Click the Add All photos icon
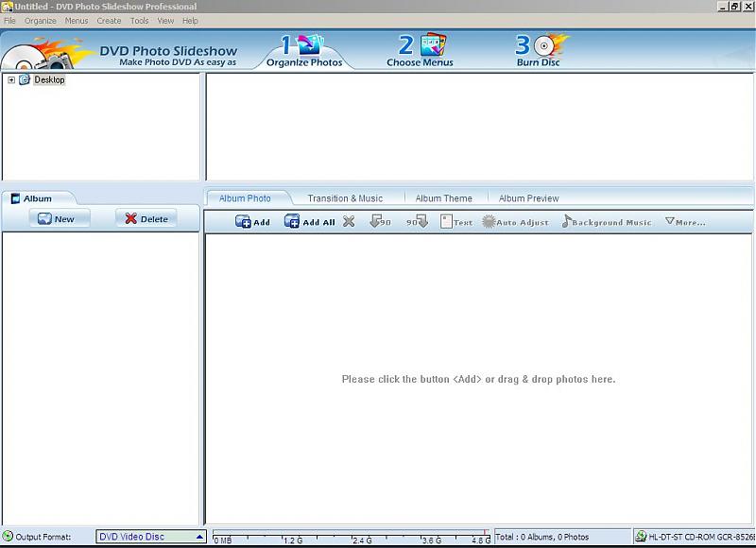756x548 pixels. [x=292, y=221]
